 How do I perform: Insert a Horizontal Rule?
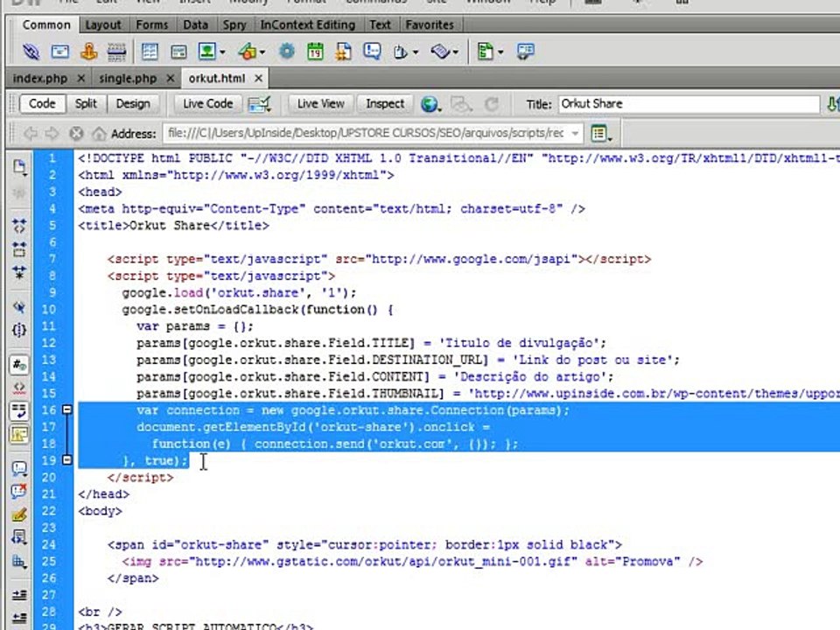116,52
